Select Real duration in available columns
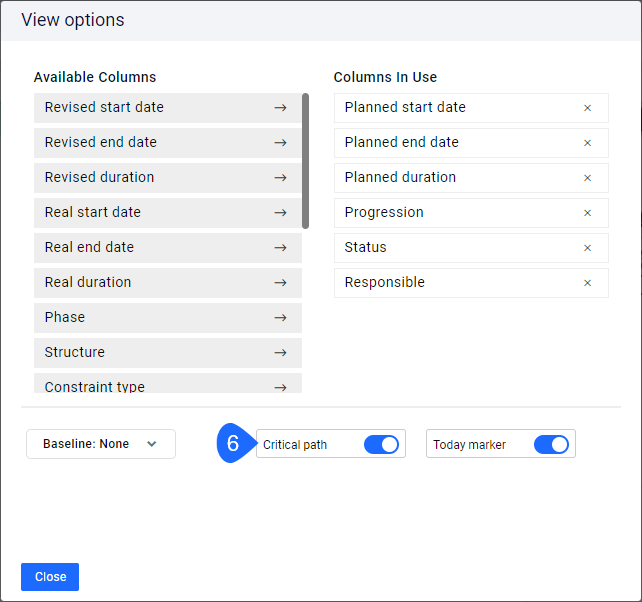The image size is (642, 602). [x=168, y=283]
